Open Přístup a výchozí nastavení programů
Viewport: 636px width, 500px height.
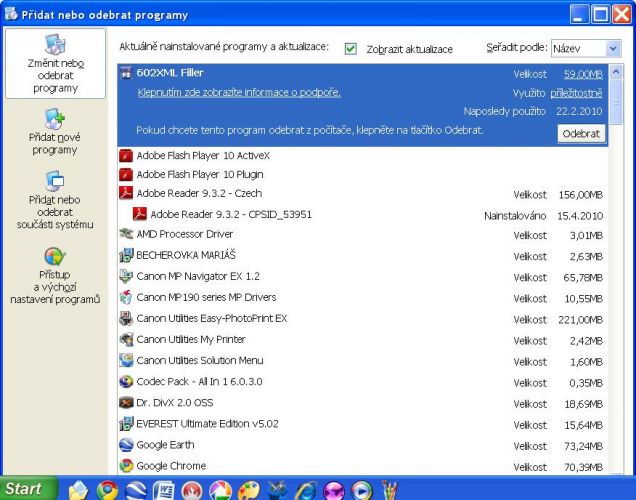pos(55,276)
